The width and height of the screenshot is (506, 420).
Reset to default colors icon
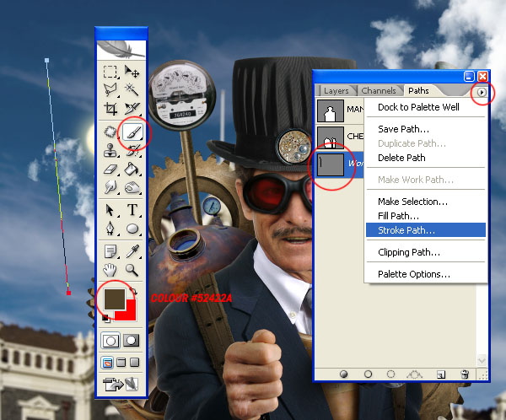point(106,318)
